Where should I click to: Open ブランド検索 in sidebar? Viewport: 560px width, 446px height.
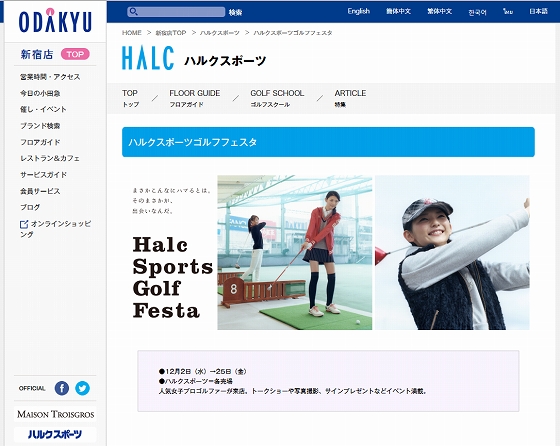point(40,126)
